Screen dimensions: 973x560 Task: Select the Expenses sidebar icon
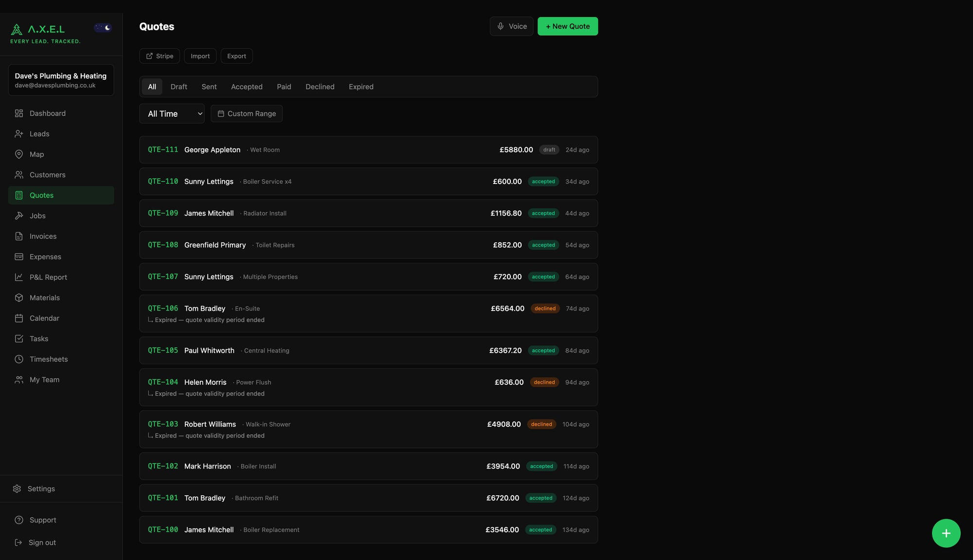pos(19,256)
